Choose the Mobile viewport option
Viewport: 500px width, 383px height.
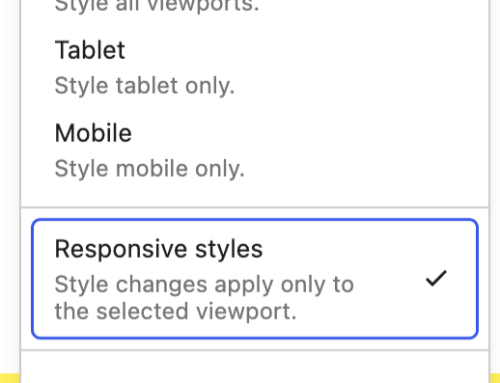[255, 151]
